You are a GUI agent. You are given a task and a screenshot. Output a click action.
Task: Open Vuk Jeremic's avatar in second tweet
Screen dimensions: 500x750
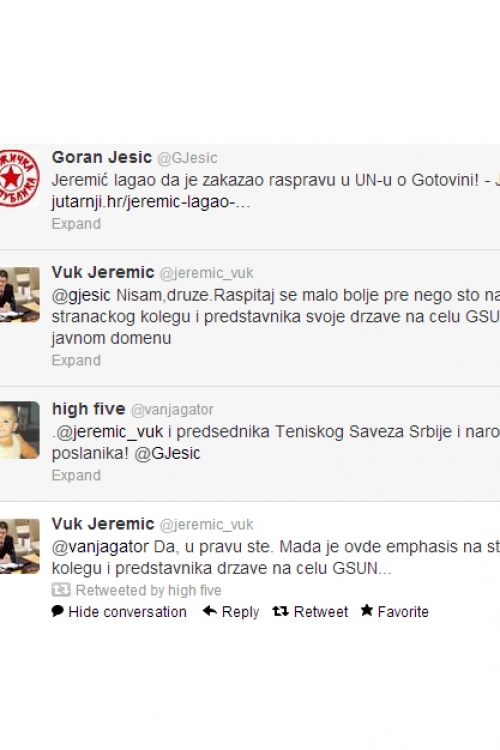(x=19, y=294)
